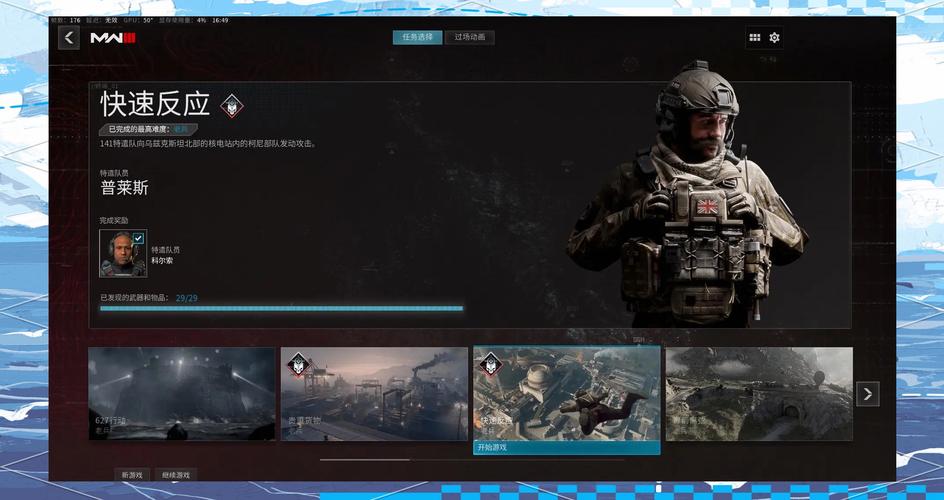944x500 pixels.
Task: Select the 贵重货物 mission thumbnail
Action: coord(374,394)
